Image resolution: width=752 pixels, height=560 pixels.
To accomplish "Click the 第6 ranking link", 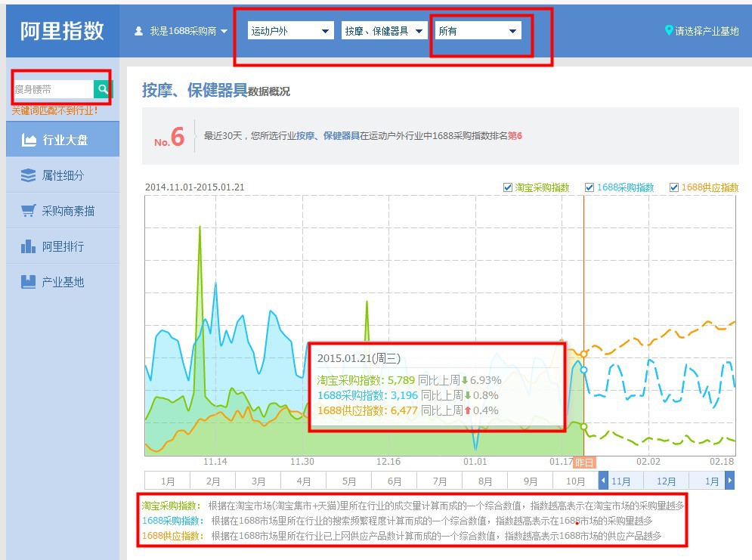I will point(515,136).
